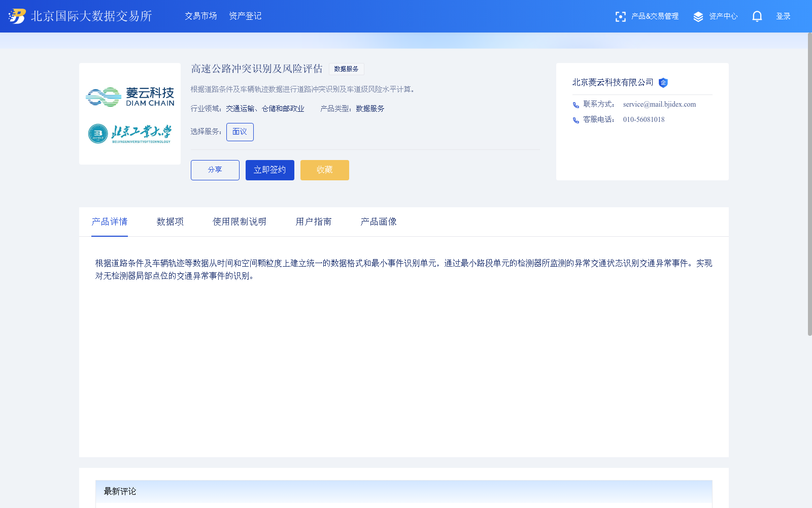The width and height of the screenshot is (812, 508).
Task: Click the 立即签约 button
Action: click(270, 170)
